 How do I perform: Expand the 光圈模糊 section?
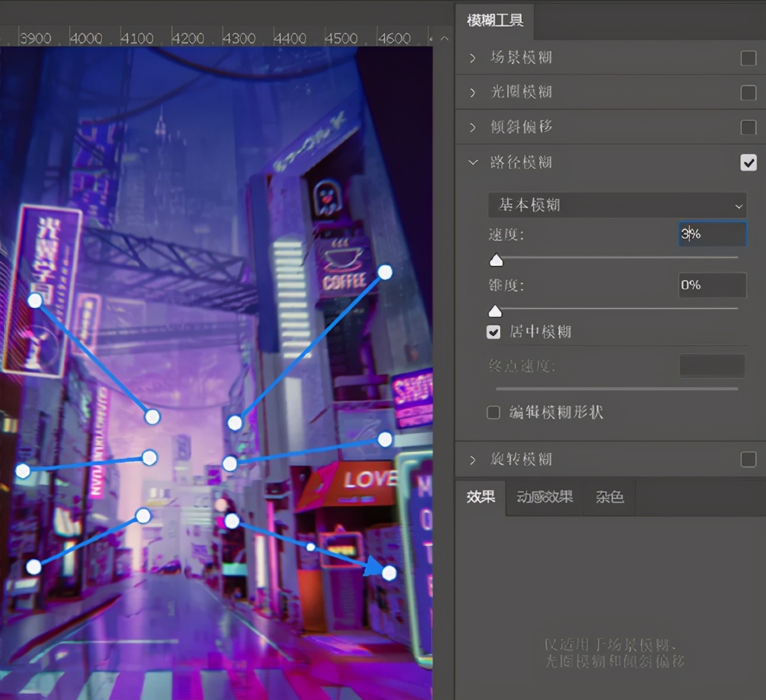pos(473,93)
